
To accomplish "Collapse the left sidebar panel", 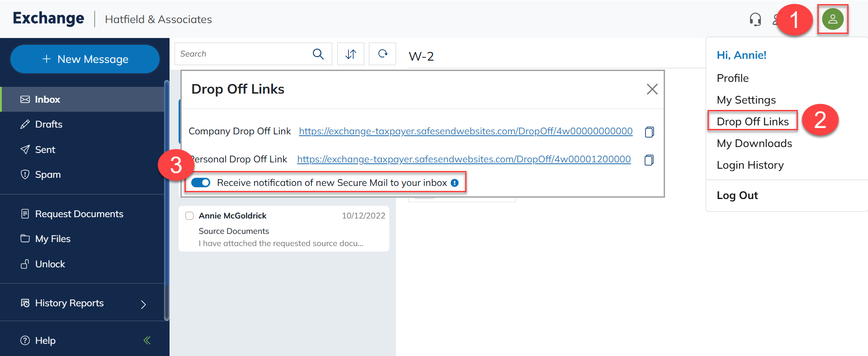I will click(x=147, y=341).
